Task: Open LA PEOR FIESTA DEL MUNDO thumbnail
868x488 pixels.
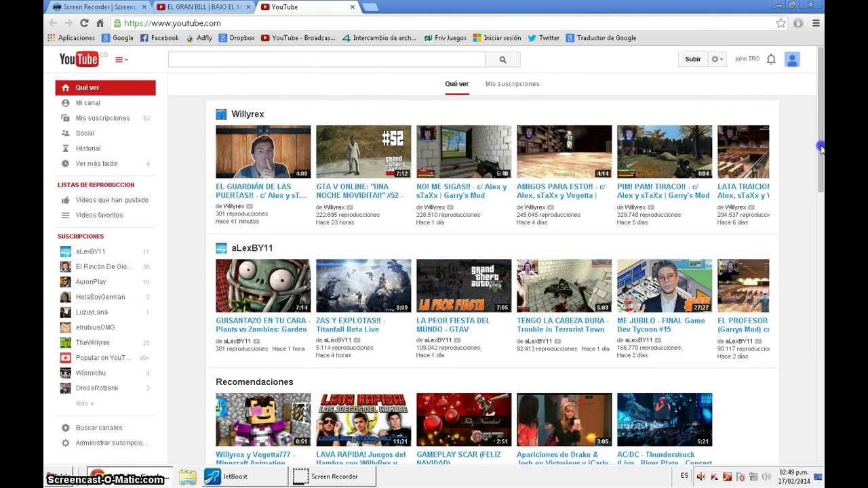Action: pyautogui.click(x=464, y=285)
